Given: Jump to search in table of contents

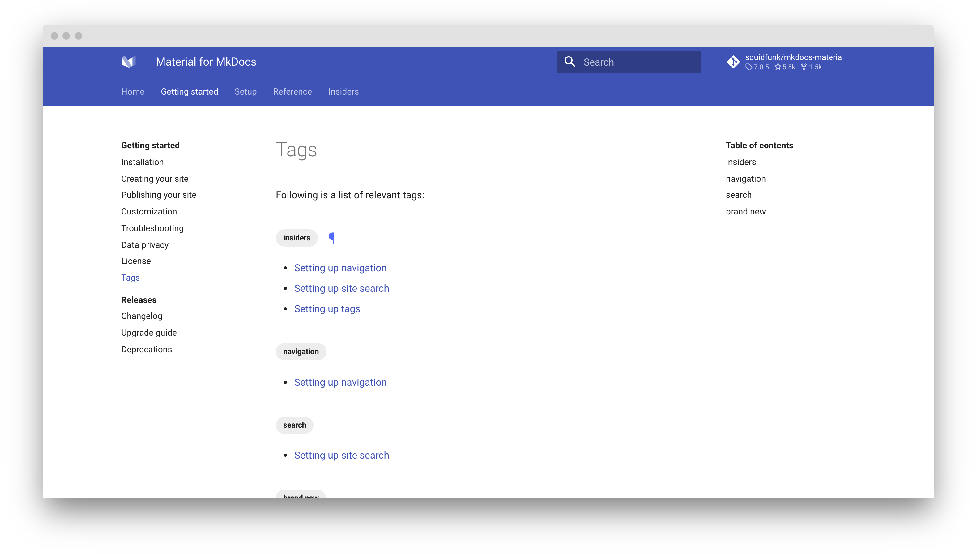Looking at the screenshot, I should click(x=739, y=195).
